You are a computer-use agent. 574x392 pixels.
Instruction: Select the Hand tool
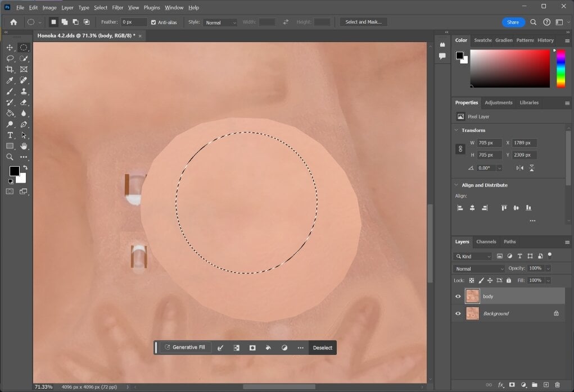pyautogui.click(x=24, y=146)
